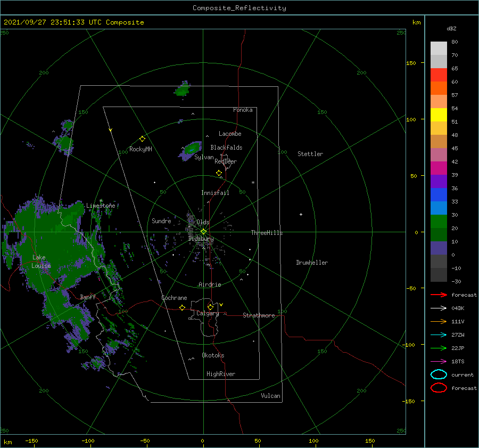The width and height of the screenshot is (479, 448).
Task: Select the blue 36 dBZ swatch
Action: tap(439, 194)
